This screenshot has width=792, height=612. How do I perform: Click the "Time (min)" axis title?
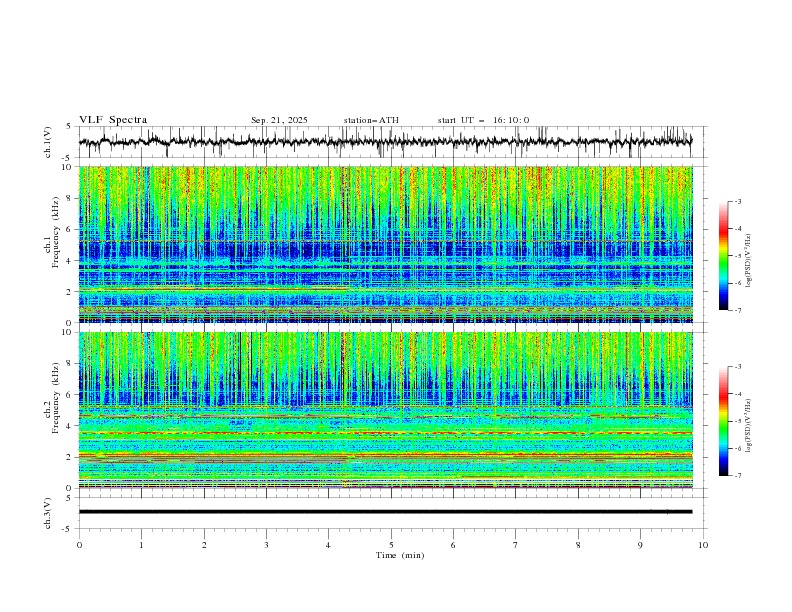(x=400, y=555)
